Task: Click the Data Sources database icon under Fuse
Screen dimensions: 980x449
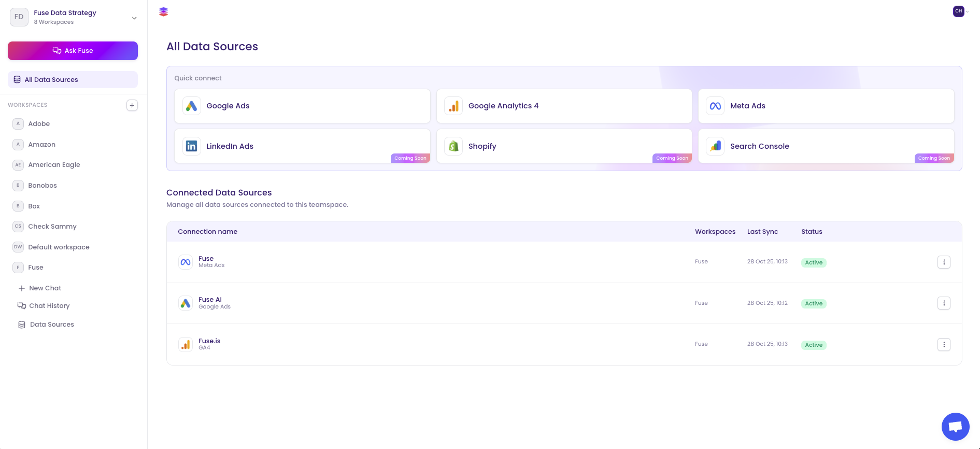Action: coord(22,325)
